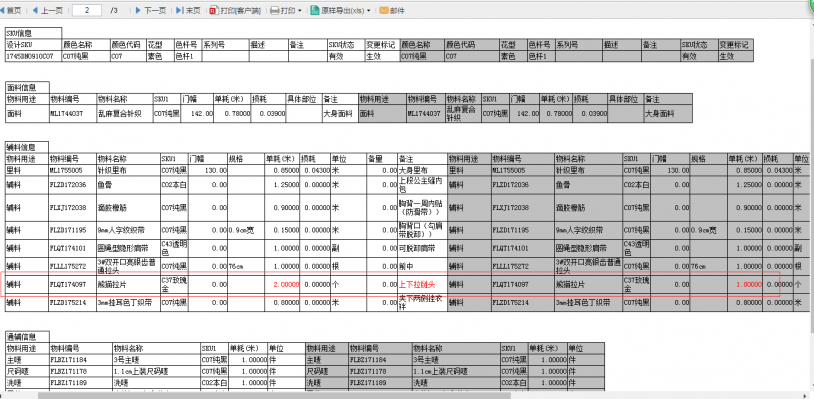814x399 pixels.
Task: Select design SKU value 17453M0910C07
Action: coord(34,56)
